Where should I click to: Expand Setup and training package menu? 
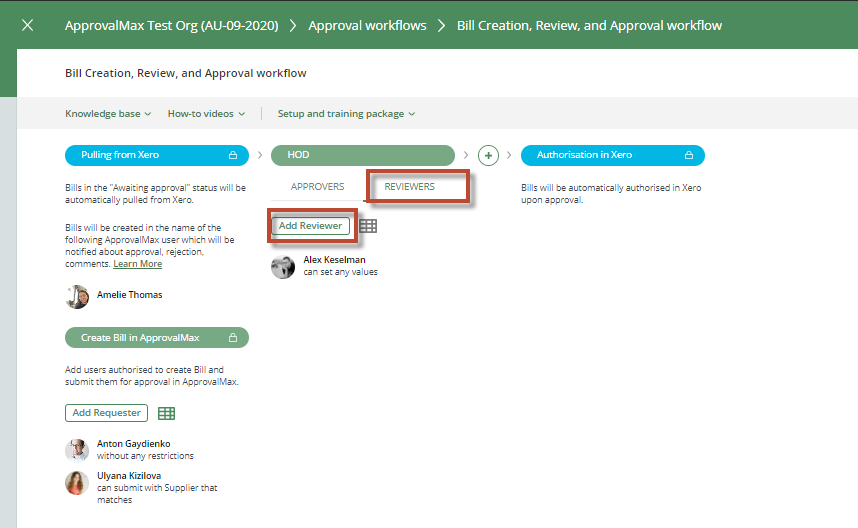(346, 114)
